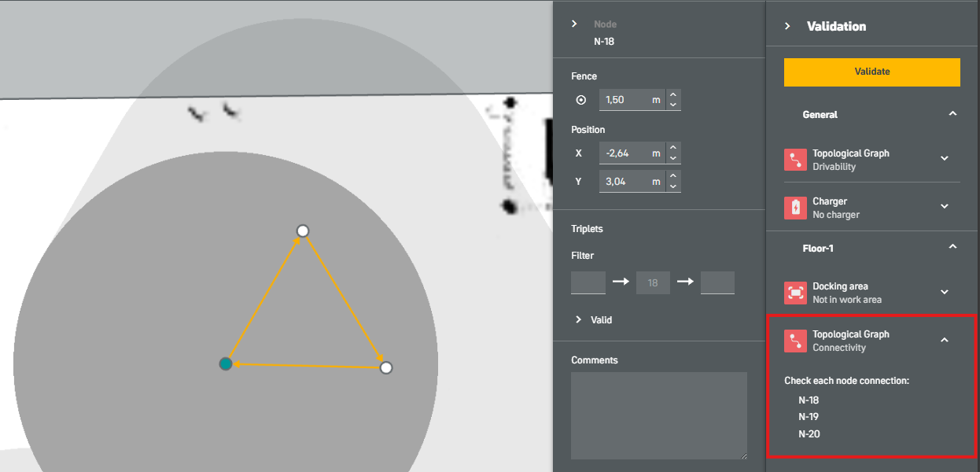Select the teal highlighted node on the map

point(226,363)
